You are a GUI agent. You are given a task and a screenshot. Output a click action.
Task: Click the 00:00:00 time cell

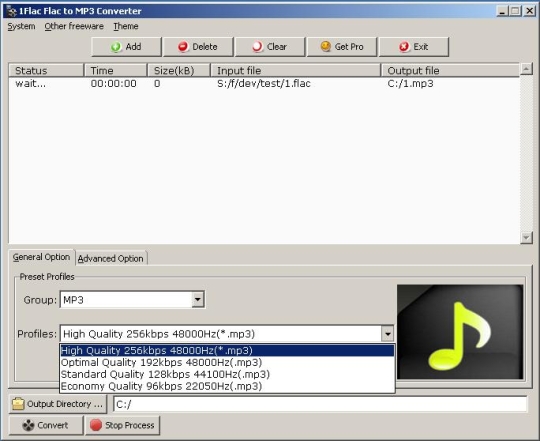click(114, 84)
